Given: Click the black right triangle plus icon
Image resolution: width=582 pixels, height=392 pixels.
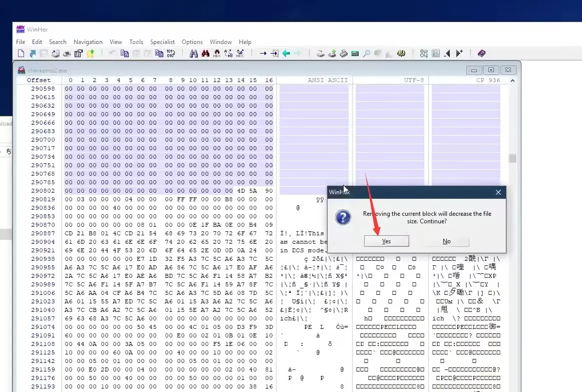Looking at the screenshot, I should click(x=459, y=54).
